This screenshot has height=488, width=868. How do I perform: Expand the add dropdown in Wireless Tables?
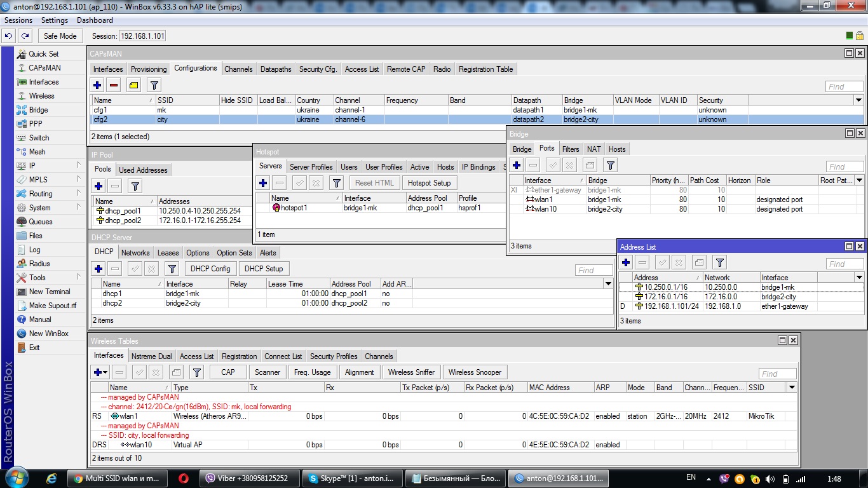105,372
